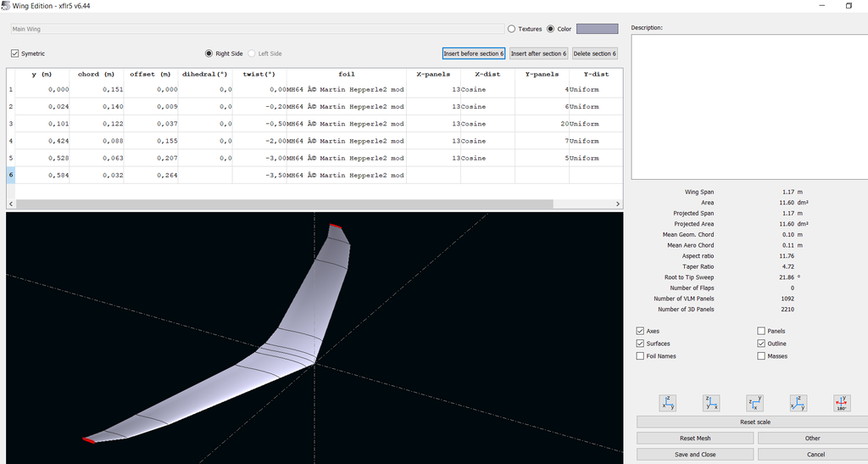Open the wing color swatch

pos(598,29)
